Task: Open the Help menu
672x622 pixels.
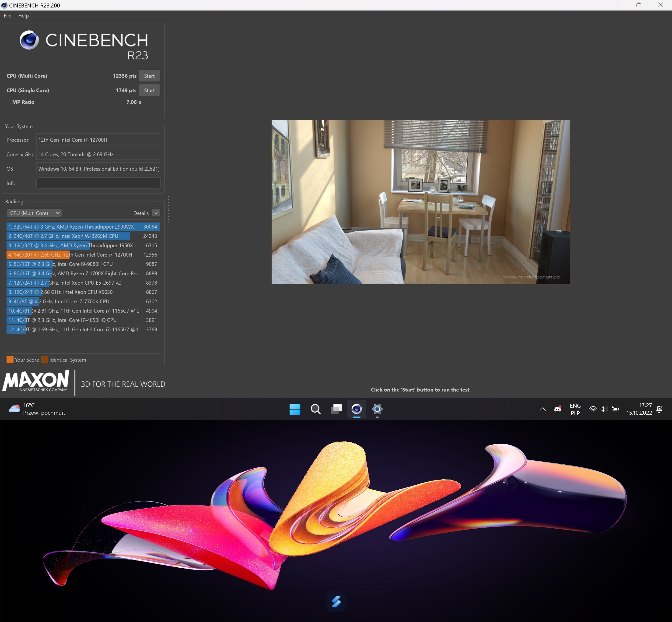Action: (23, 15)
